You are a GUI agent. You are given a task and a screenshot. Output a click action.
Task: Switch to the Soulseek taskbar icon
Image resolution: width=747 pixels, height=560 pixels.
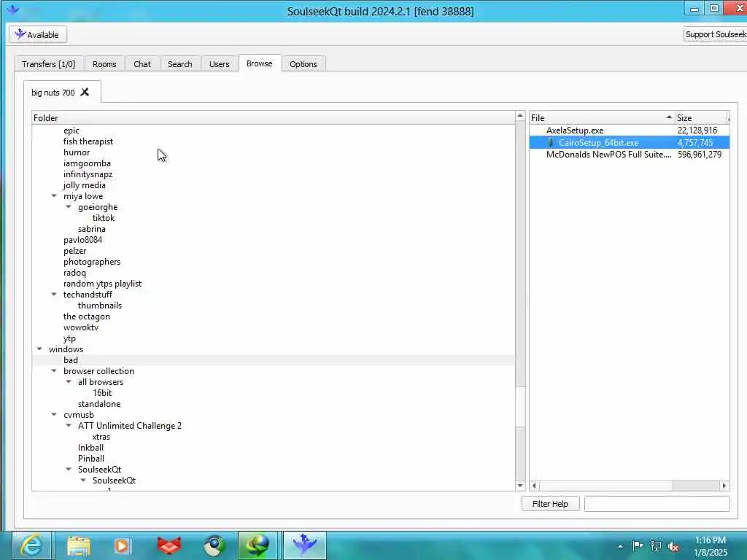(305, 545)
